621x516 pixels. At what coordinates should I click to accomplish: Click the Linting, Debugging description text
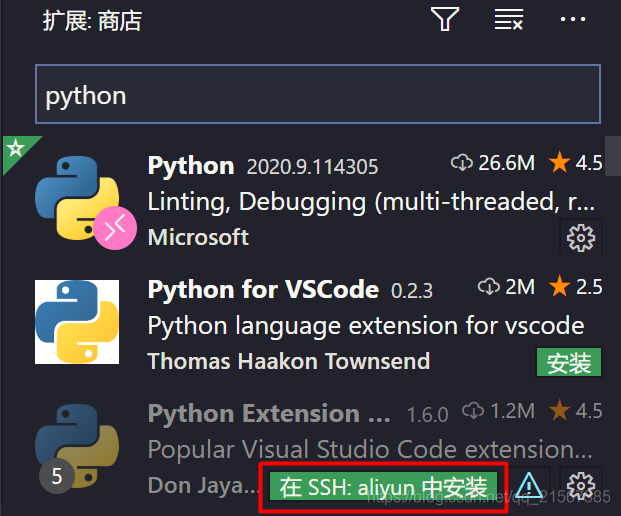click(371, 202)
